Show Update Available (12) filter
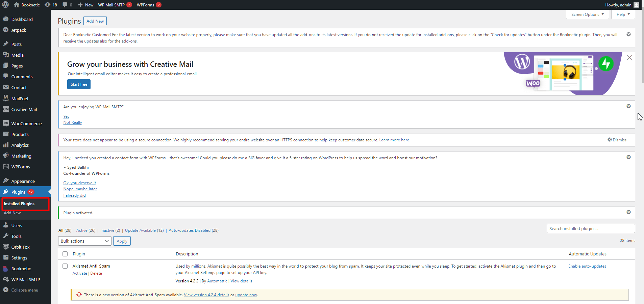The width and height of the screenshot is (644, 304). 144,230
